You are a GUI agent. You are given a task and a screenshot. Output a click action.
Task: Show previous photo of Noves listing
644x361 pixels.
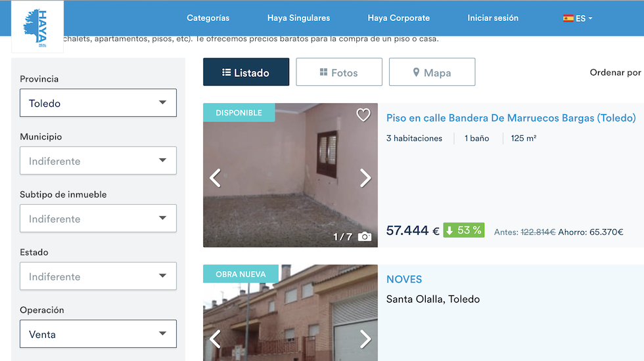pyautogui.click(x=216, y=339)
